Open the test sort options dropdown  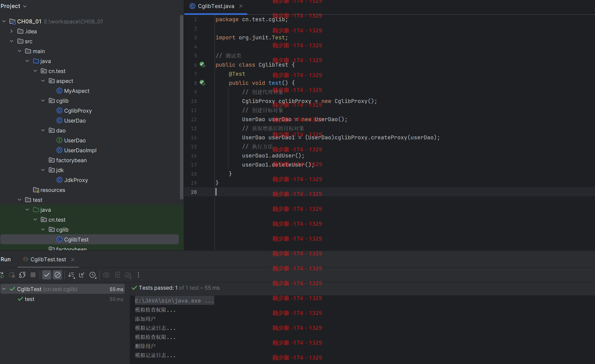click(x=71, y=275)
